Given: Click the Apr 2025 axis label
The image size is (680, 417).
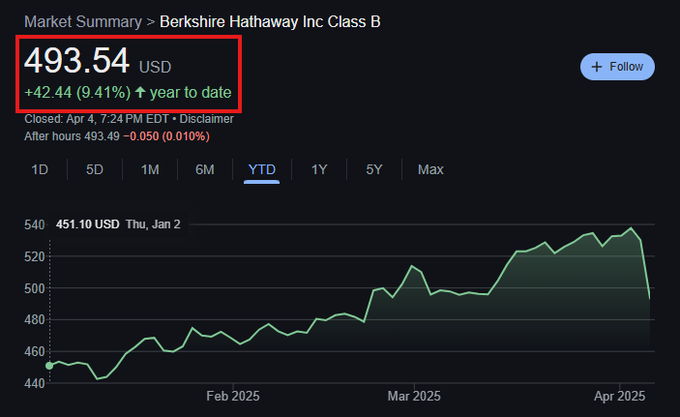Looking at the screenshot, I should 619,395.
